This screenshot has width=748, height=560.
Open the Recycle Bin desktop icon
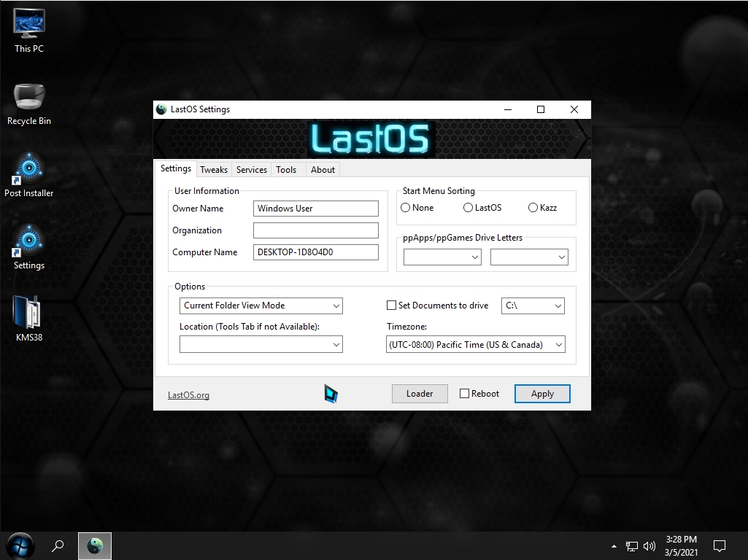tap(29, 104)
